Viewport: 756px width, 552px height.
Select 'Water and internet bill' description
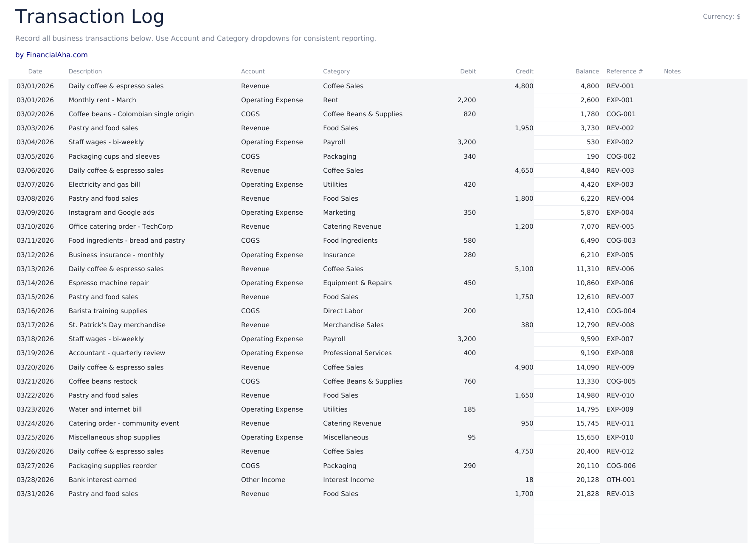coord(105,409)
